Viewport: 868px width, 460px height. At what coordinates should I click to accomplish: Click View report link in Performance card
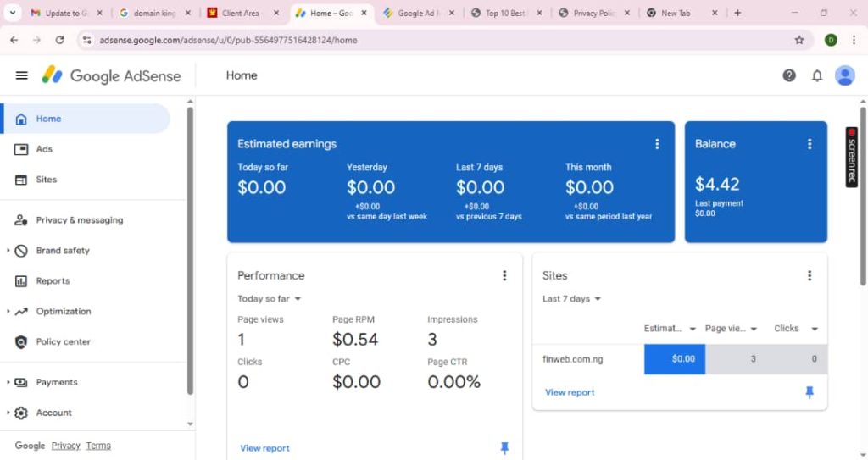point(264,448)
